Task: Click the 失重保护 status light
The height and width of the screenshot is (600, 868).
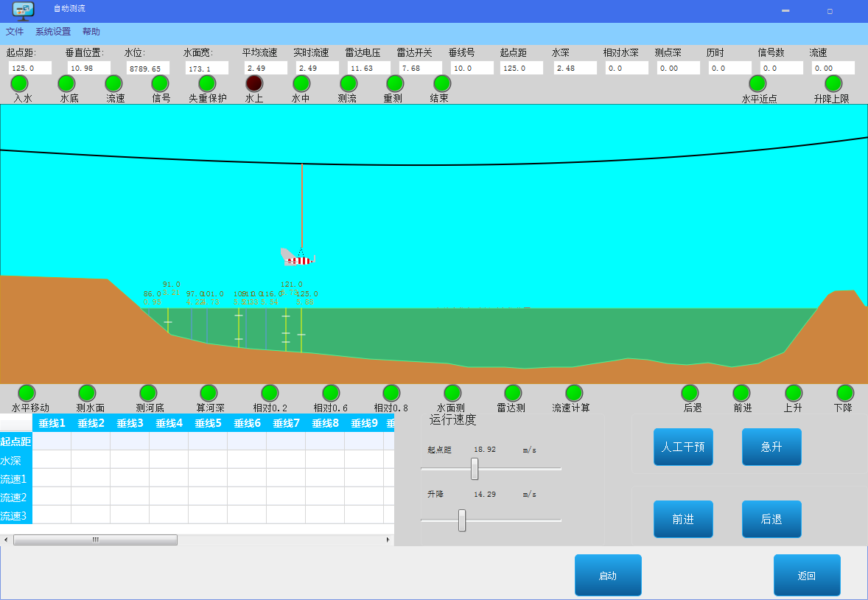Action: pyautogui.click(x=207, y=83)
